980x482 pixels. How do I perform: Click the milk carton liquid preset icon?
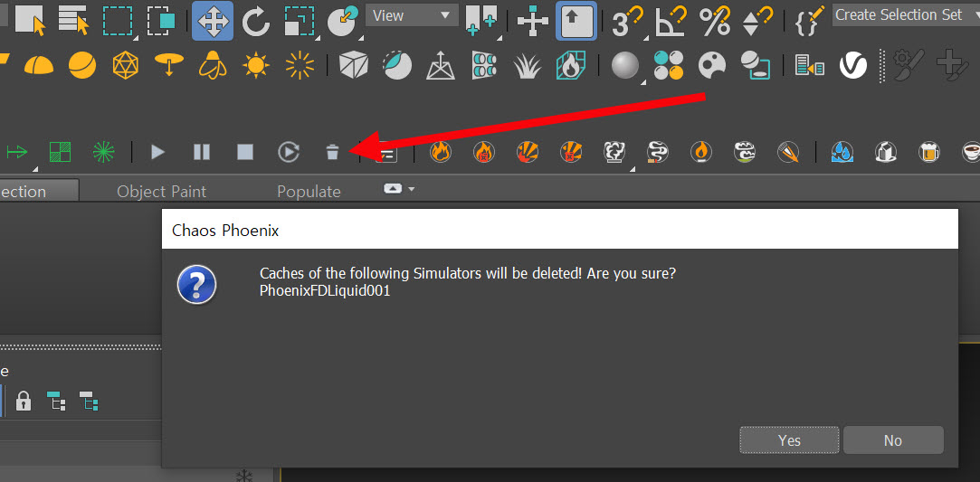coord(886,152)
